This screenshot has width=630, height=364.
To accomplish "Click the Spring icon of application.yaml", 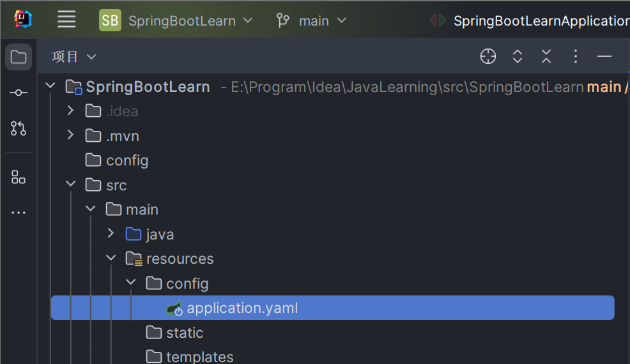I will coord(175,308).
